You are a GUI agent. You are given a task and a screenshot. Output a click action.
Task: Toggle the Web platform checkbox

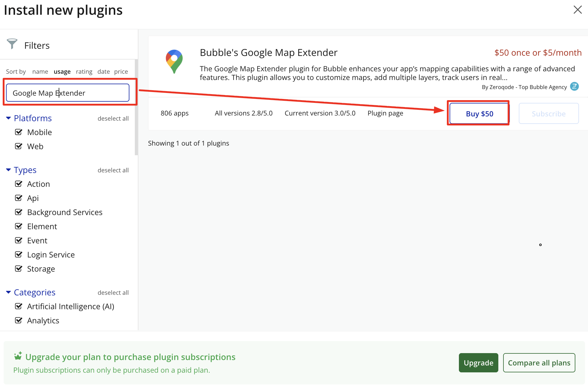pos(19,146)
